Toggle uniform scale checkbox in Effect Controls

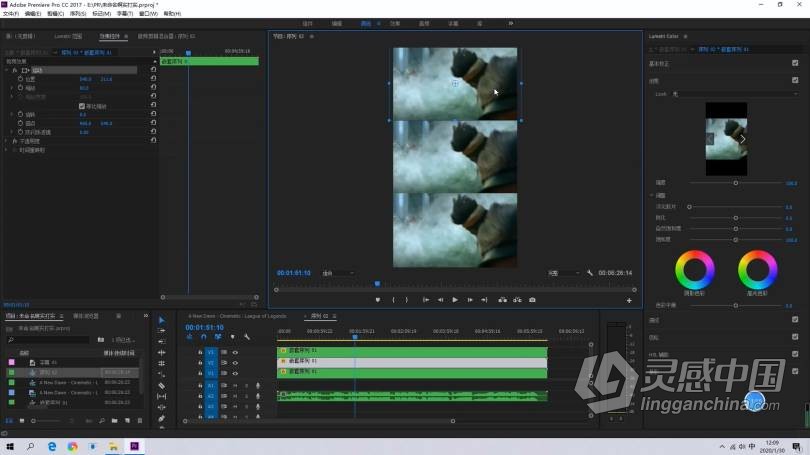coord(82,106)
